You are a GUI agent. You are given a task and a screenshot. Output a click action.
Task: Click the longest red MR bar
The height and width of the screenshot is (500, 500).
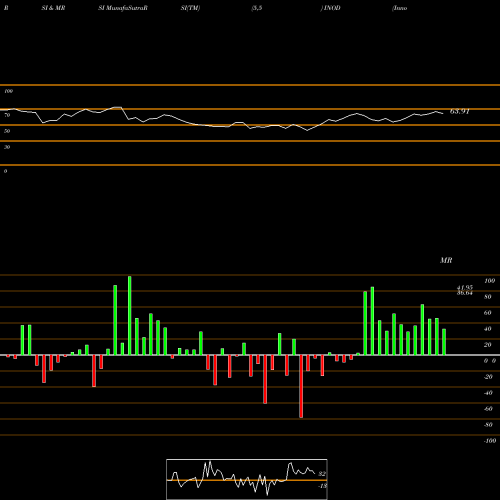pos(301,386)
